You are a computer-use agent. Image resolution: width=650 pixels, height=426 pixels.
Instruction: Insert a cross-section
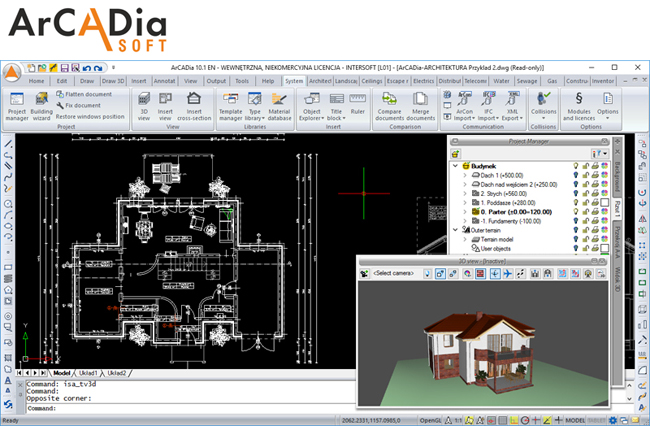coord(194,106)
